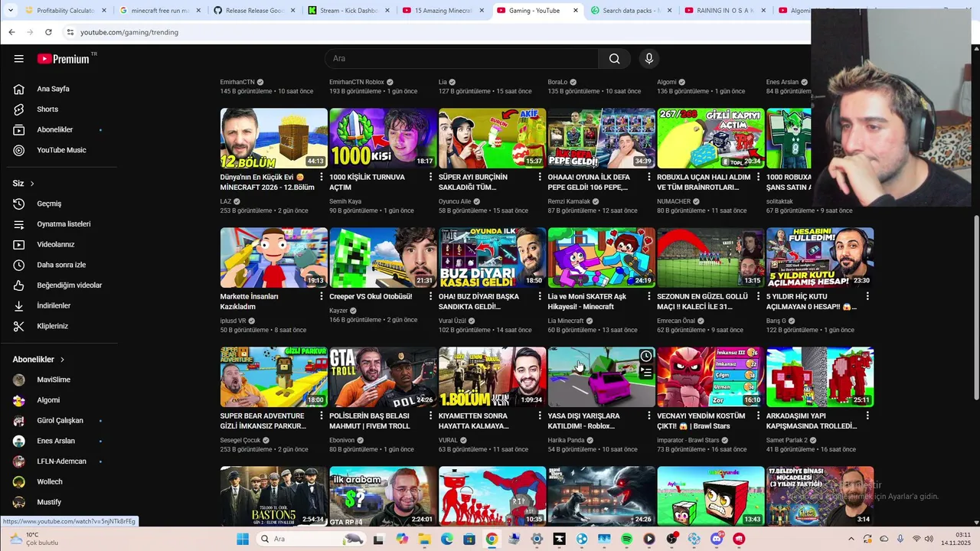Viewport: 980px width, 551px height.
Task: Play SEZONUN EN GÜZEL GOLLÜ MAÇI thumbnail
Action: pyautogui.click(x=710, y=258)
